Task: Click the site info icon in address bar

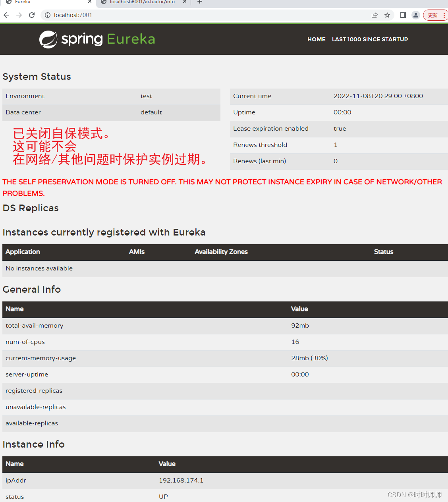Action: pos(48,15)
